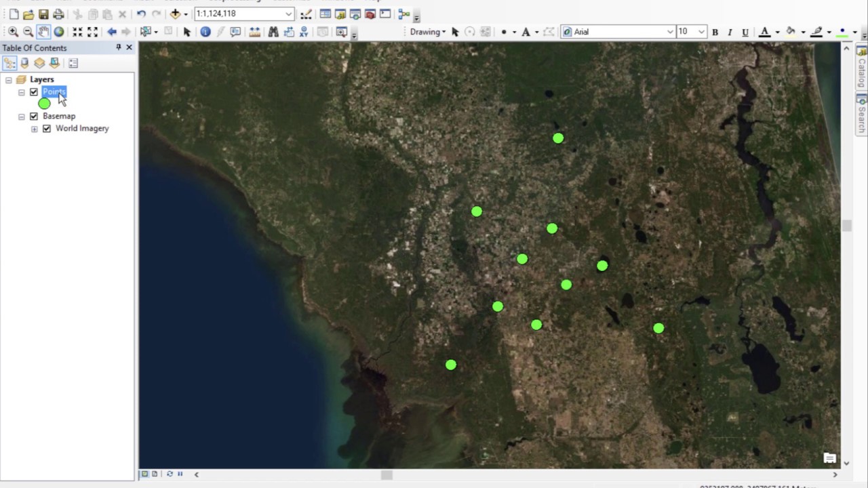Image resolution: width=868 pixels, height=488 pixels.
Task: Toggle visibility of Basemap layer
Action: 34,117
